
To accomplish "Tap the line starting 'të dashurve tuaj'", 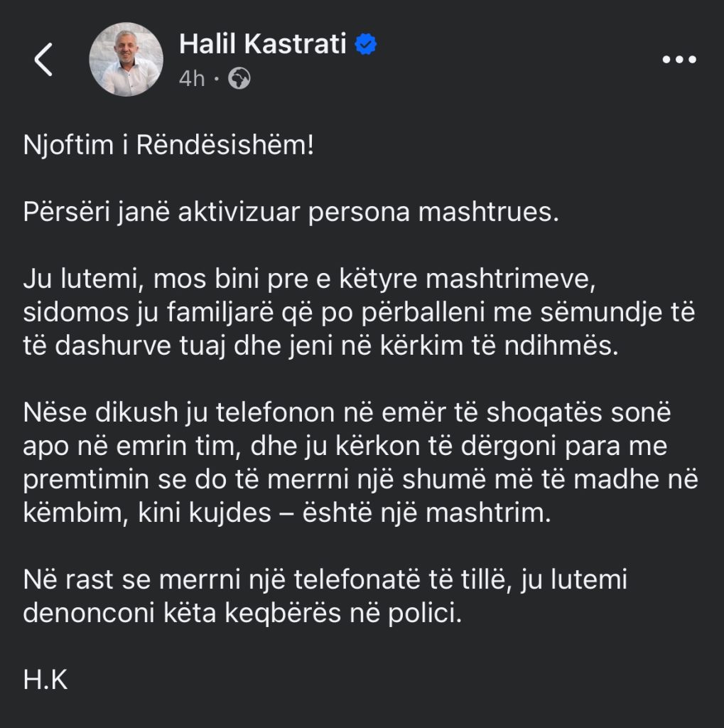I will [320, 346].
